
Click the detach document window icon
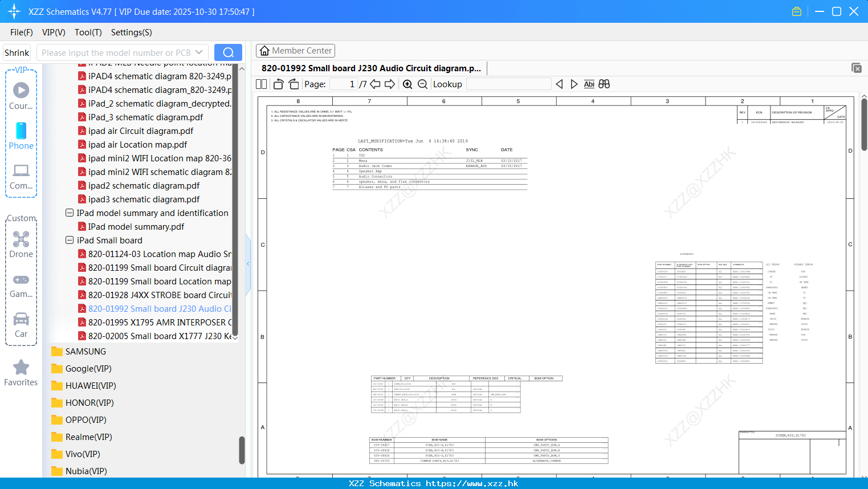pos(857,68)
